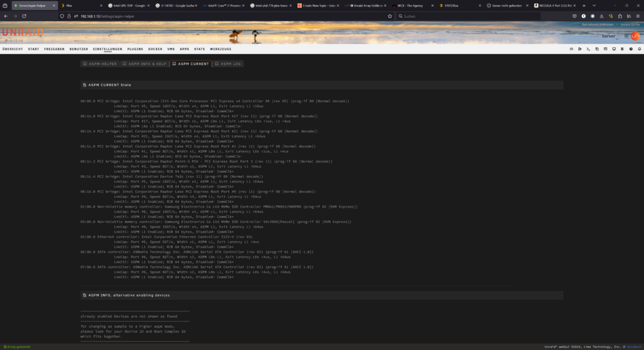Open the FREIGABEN menu item

[54, 49]
